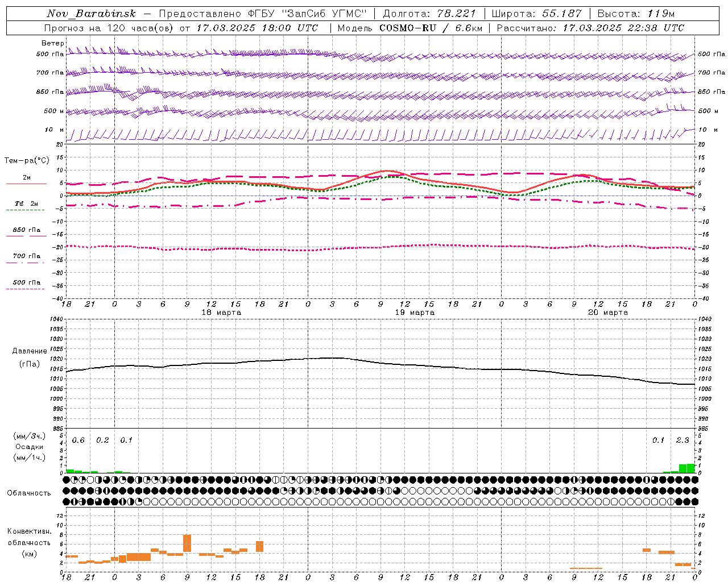Click the '(мм/3ч.)' precipitation unit label
The image size is (728, 582).
tap(30, 436)
